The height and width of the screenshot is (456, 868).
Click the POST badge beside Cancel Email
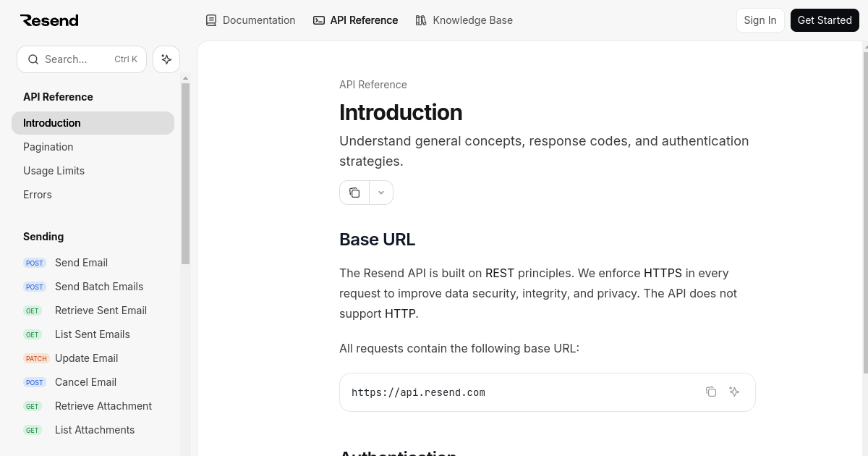(35, 382)
